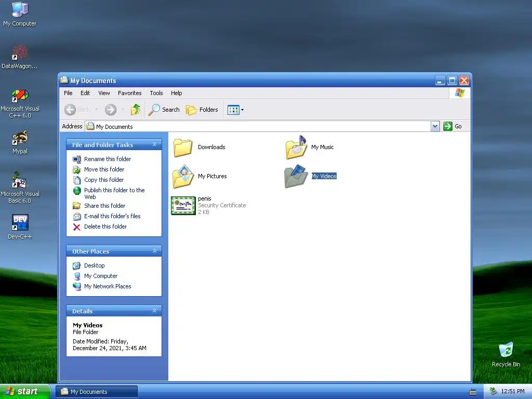Select the My Music folder icon
The height and width of the screenshot is (399, 532).
coord(296,147)
